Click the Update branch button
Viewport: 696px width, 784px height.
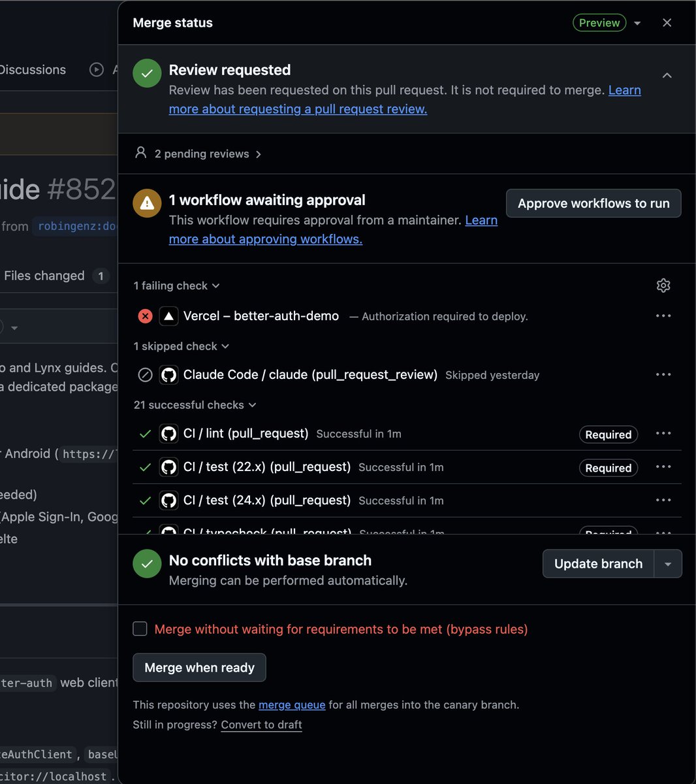pos(598,564)
